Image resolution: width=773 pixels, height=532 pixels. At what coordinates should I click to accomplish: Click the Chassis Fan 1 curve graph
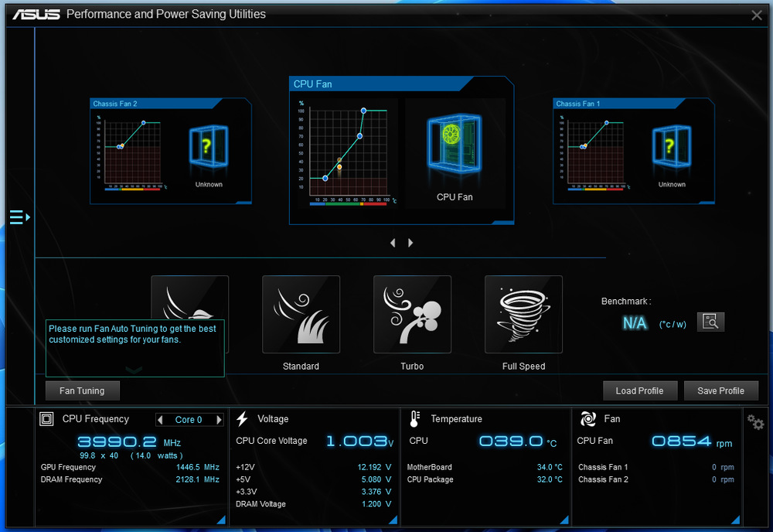click(x=594, y=152)
